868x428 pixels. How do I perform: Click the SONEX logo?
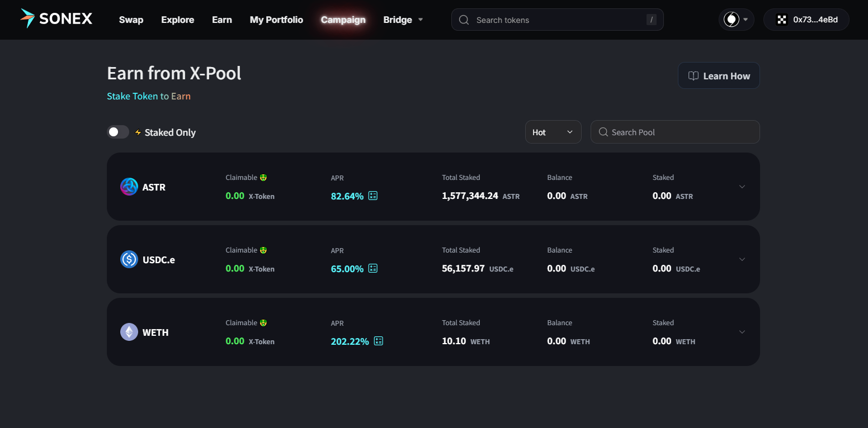click(x=56, y=19)
